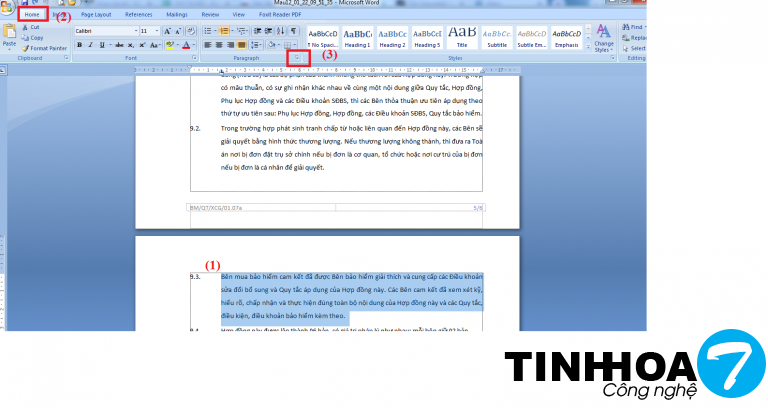Open the font size dropdown
768x408 pixels.
point(150,31)
